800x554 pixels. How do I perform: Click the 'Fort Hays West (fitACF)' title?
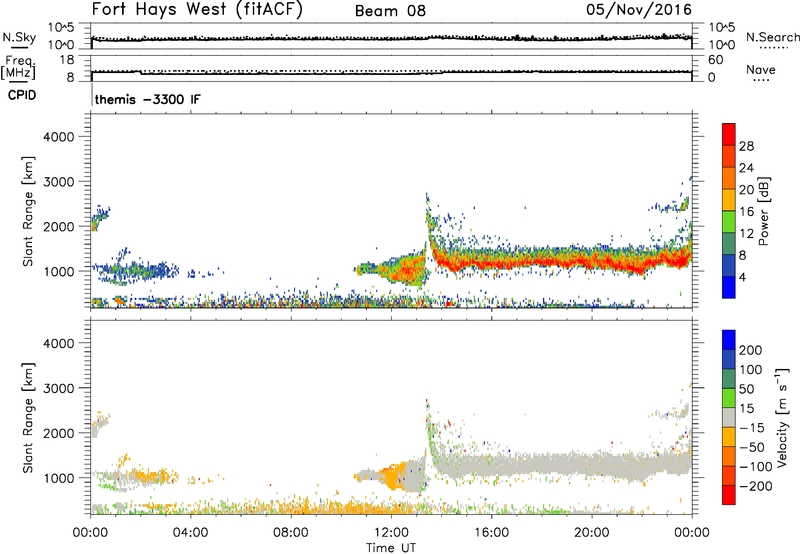(197, 10)
